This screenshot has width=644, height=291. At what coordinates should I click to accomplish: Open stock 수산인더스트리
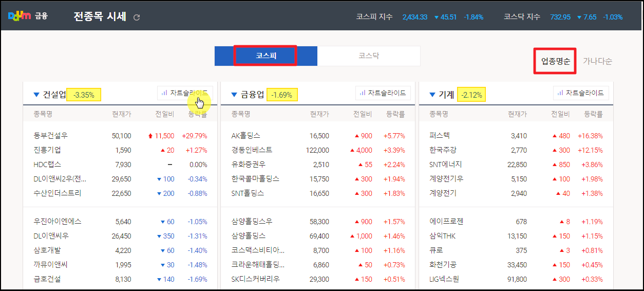(x=57, y=193)
